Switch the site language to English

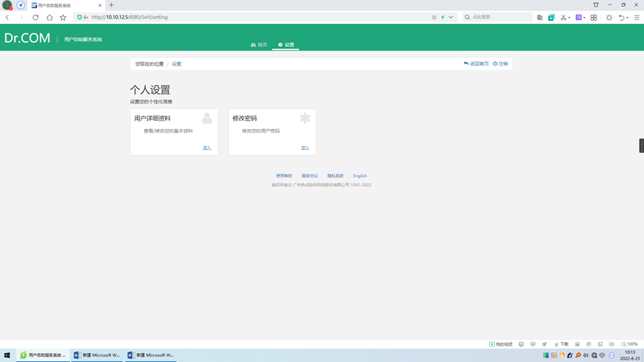(x=360, y=176)
